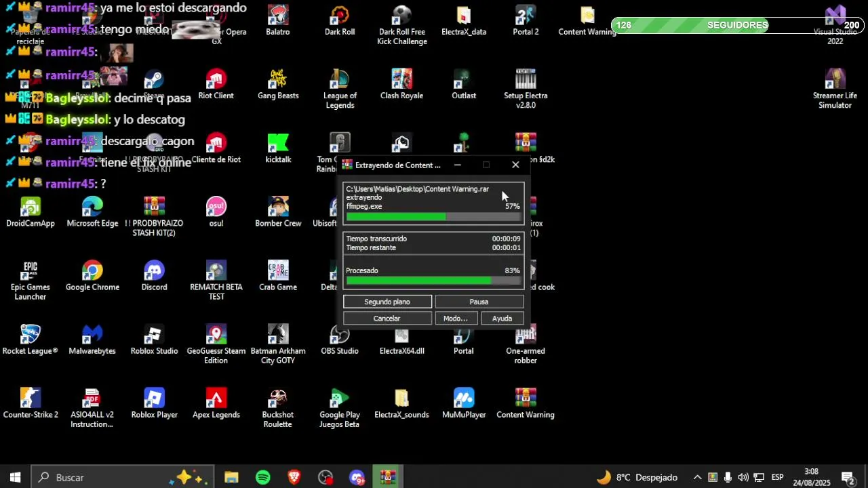Screen dimensions: 868x488
Task: Open the DroidCamApp shortcut
Action: [x=31, y=211]
